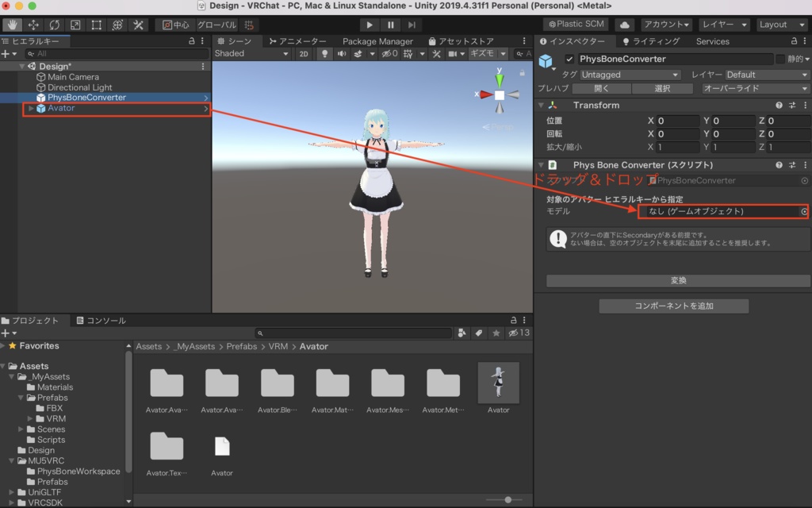
Task: Toggle scene lighting in the Scene view toolbar
Action: [324, 52]
